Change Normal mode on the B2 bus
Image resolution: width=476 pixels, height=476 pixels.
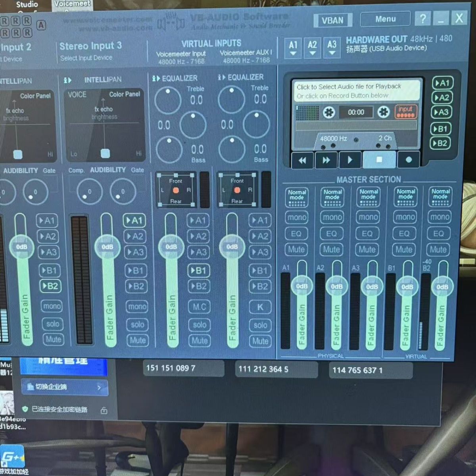click(x=440, y=196)
